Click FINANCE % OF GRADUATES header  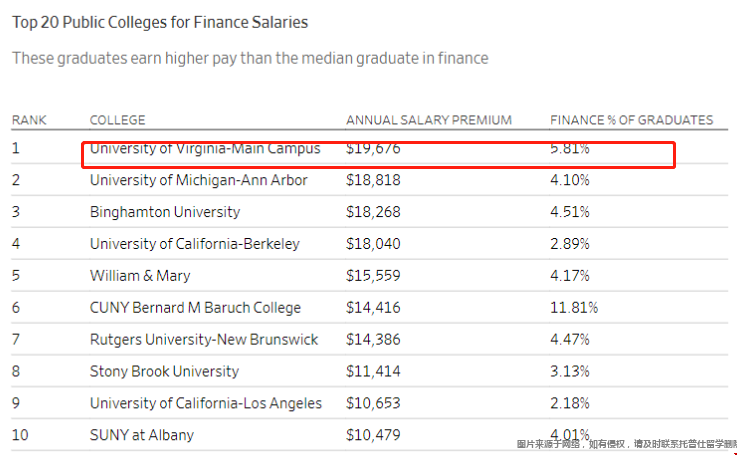click(x=631, y=120)
